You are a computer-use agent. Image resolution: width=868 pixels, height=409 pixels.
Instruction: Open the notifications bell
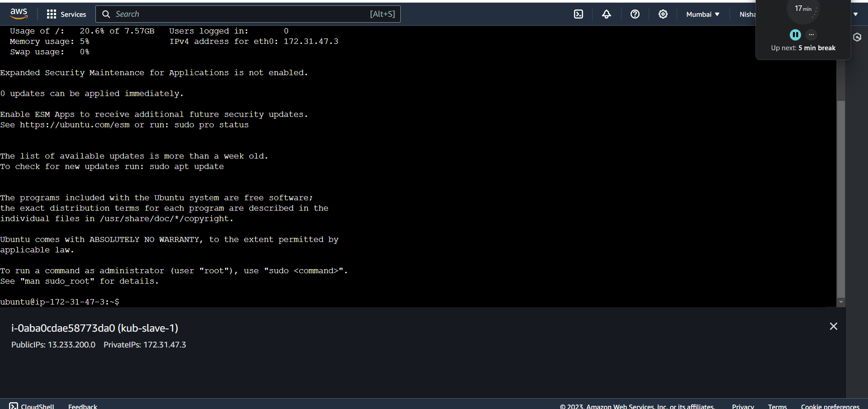tap(607, 14)
